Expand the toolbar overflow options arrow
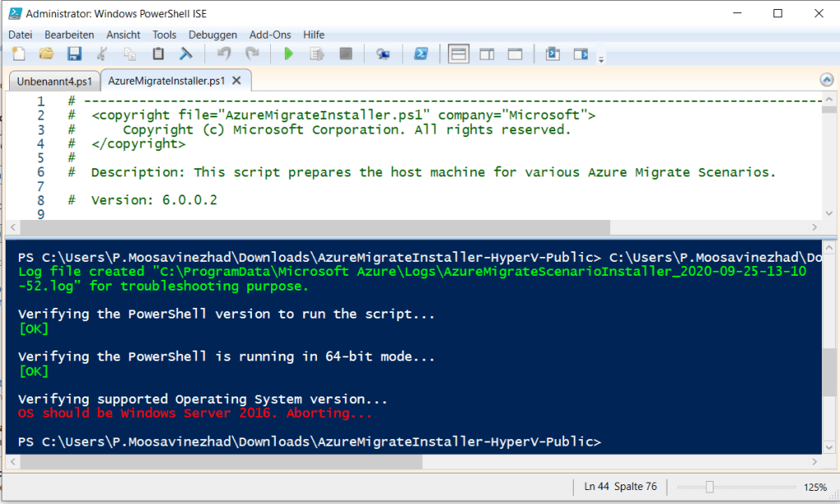 [x=601, y=59]
